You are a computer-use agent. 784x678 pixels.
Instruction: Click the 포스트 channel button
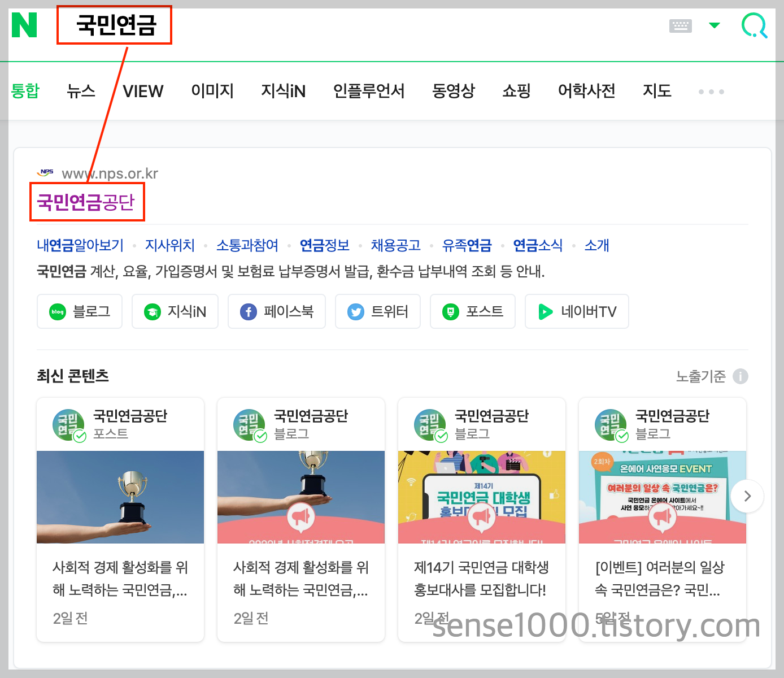point(473,311)
